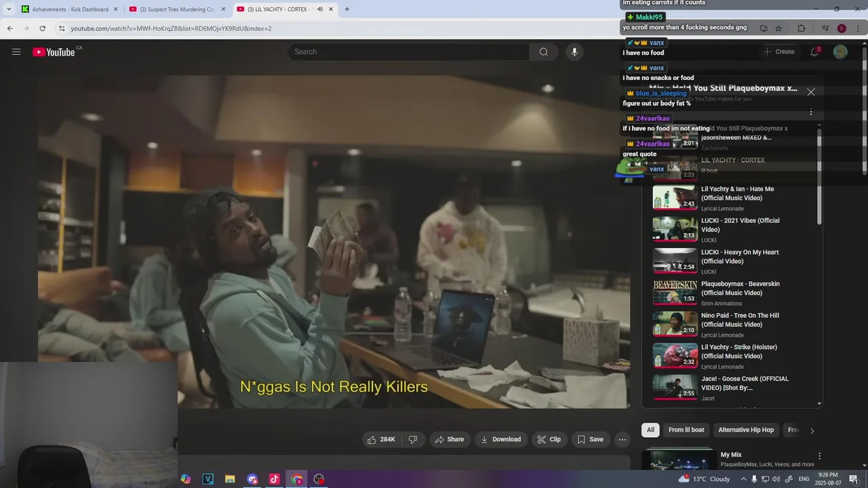This screenshot has height=488, width=868.
Task: Share this video
Action: click(450, 439)
